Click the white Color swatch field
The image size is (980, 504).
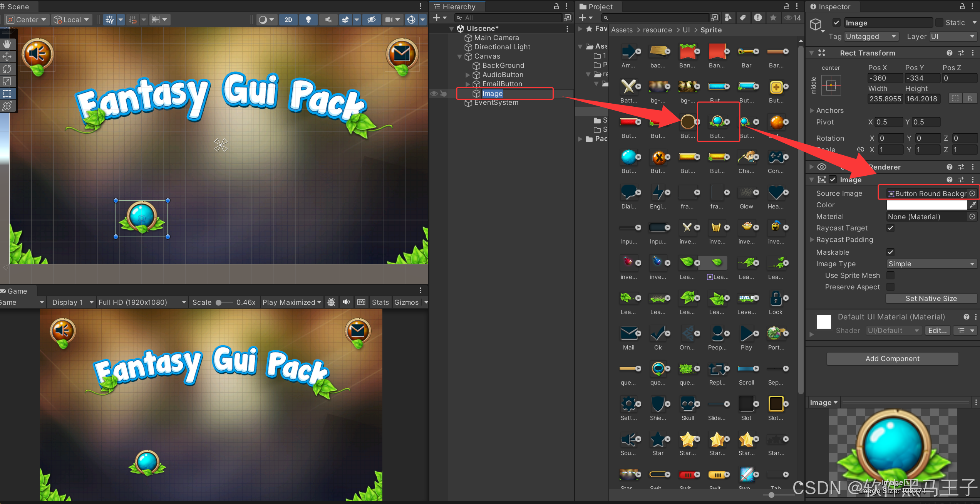(x=926, y=205)
